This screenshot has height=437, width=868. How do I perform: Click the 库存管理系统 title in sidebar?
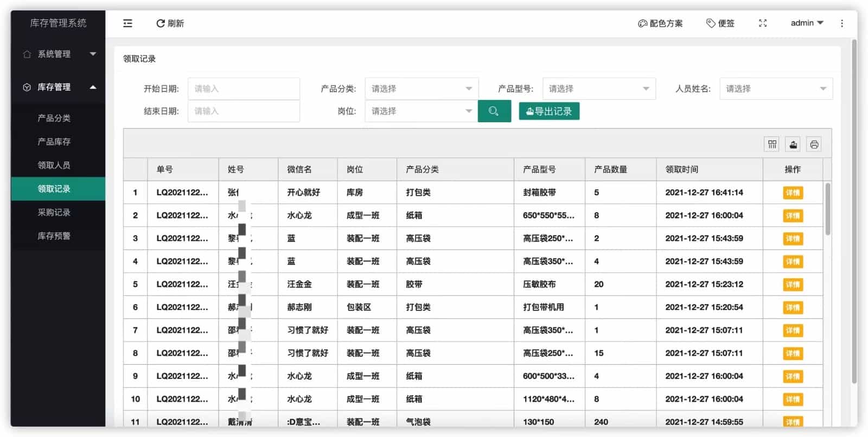pyautogui.click(x=58, y=23)
